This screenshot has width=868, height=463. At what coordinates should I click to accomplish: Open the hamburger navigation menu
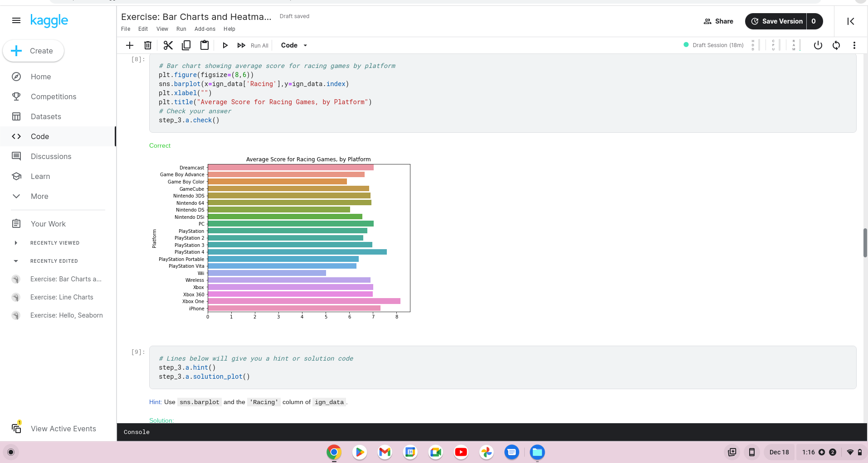[16, 20]
